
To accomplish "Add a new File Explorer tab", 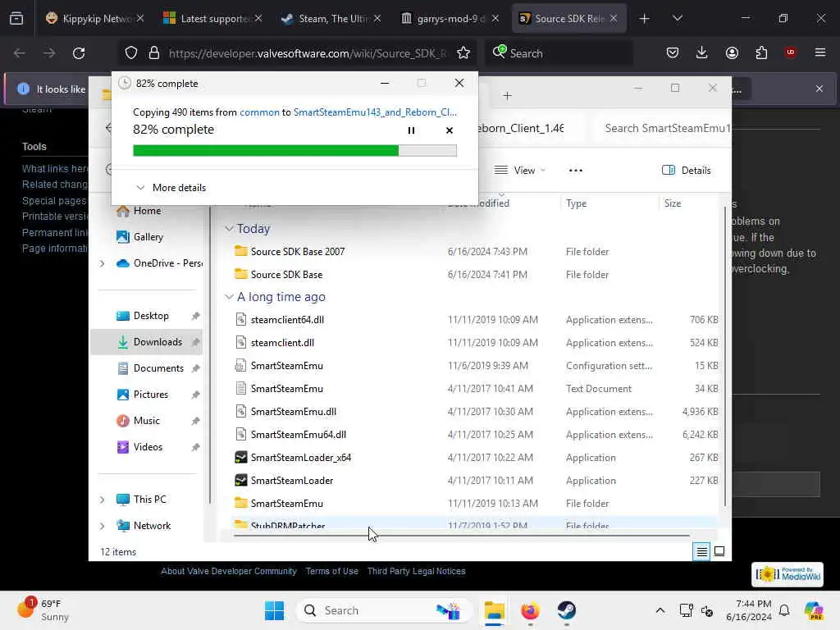I will 507,96.
